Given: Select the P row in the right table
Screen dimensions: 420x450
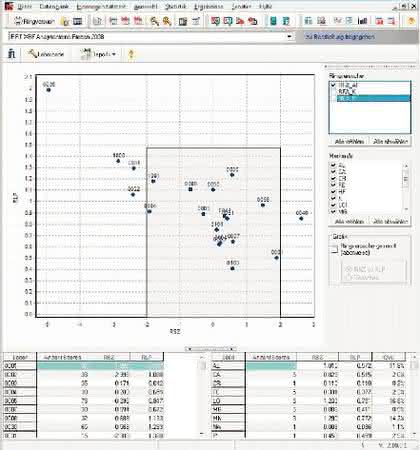Looking at the screenshot, I should (309, 435).
